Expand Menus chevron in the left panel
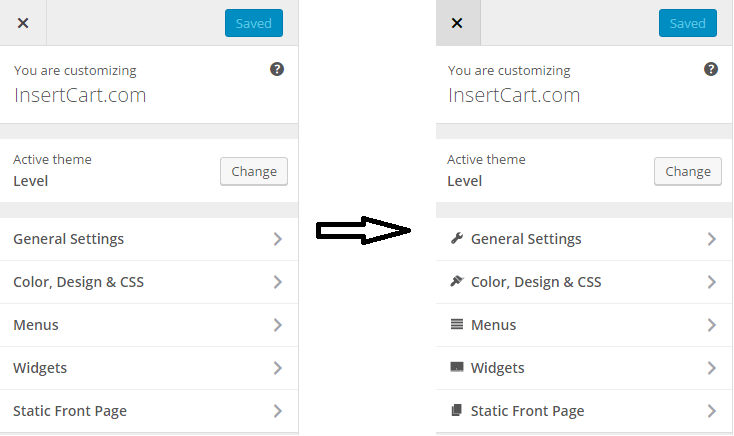734x436 pixels. (278, 325)
